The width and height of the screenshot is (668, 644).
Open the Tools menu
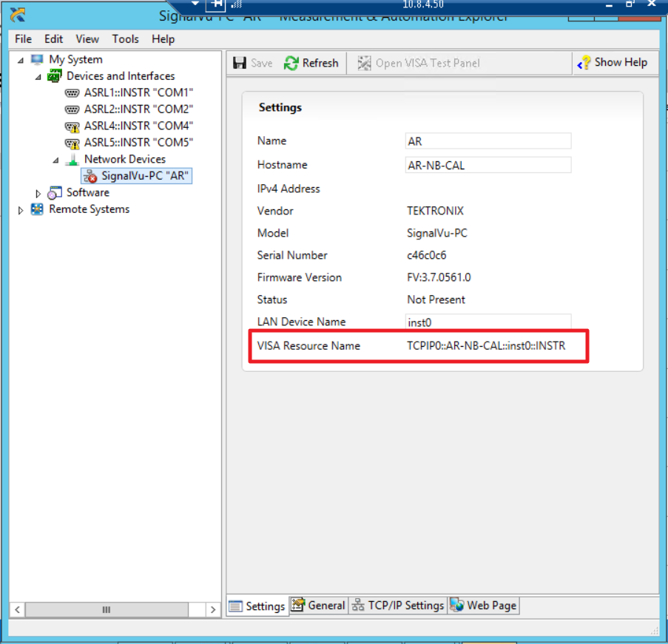125,39
